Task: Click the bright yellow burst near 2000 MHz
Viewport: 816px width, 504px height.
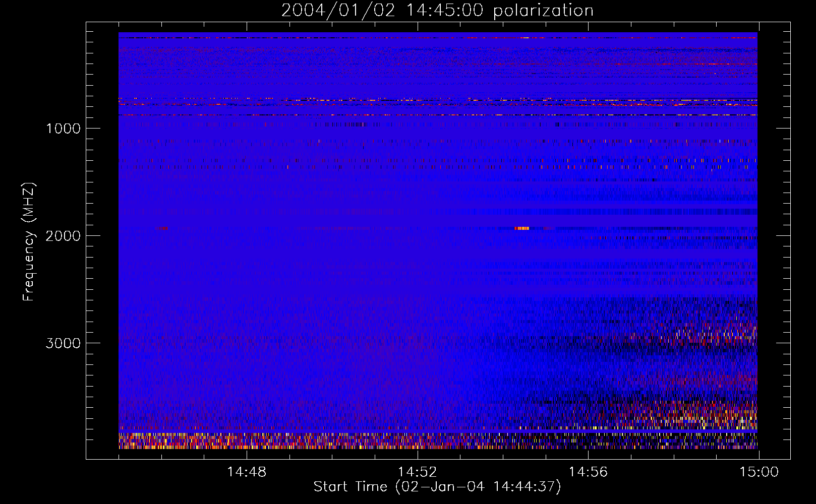Action: click(x=522, y=228)
